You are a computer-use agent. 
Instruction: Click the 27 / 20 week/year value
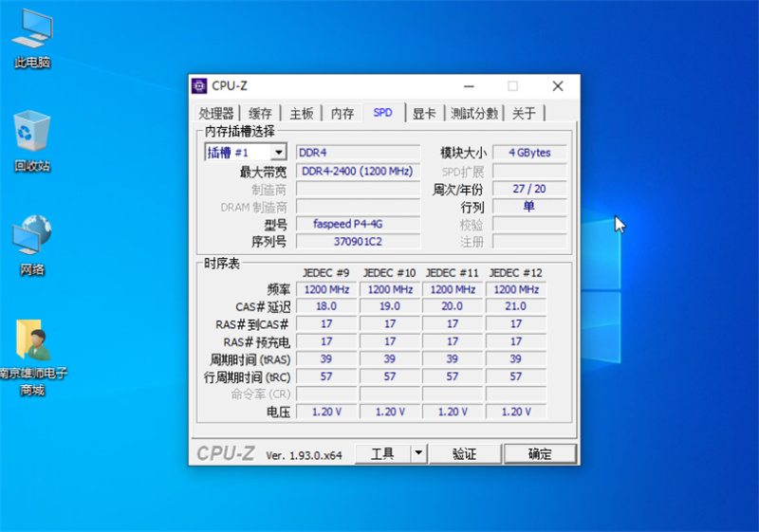[529, 189]
